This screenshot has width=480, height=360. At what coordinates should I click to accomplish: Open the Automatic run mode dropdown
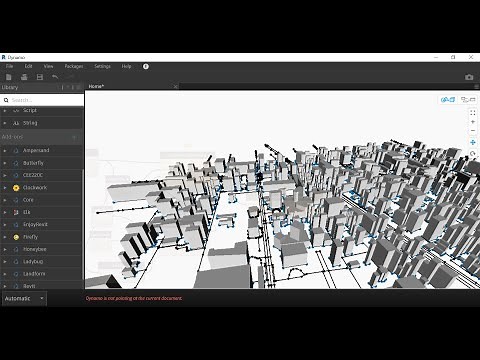coord(24,298)
